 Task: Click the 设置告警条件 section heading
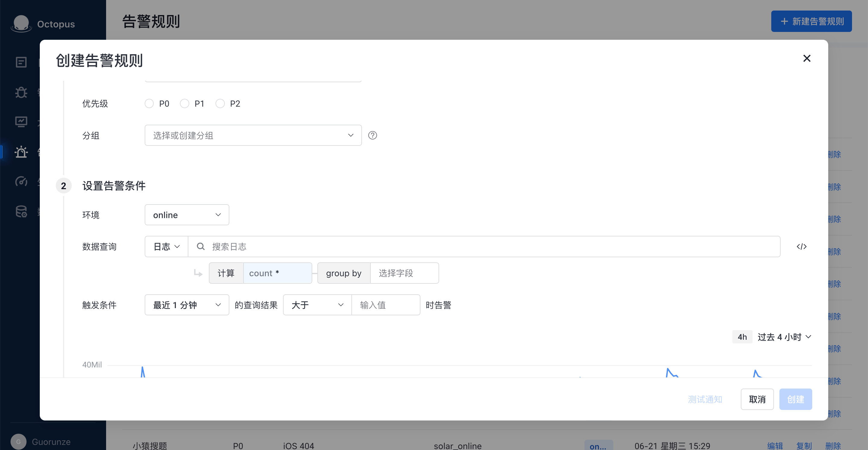114,186
